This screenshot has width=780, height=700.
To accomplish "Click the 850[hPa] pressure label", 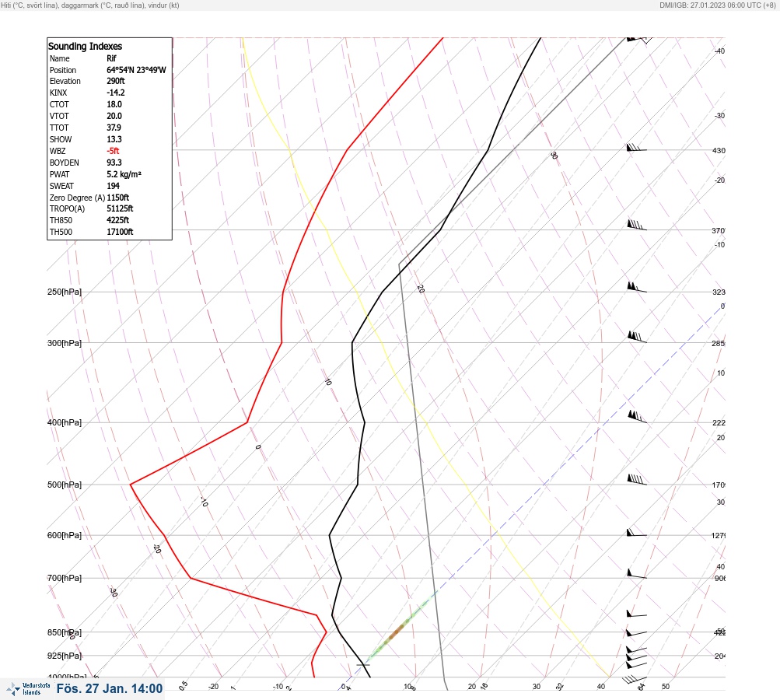I will click(65, 633).
